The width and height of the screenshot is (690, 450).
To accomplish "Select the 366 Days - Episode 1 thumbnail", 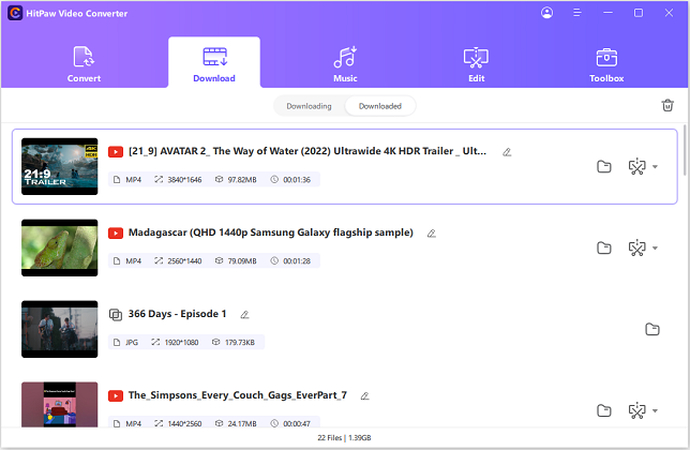I will pos(59,329).
